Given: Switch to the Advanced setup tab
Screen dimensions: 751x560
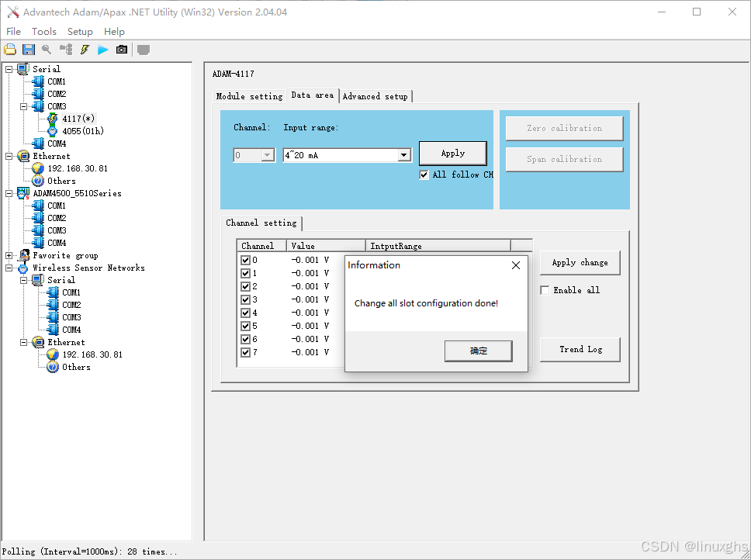Looking at the screenshot, I should coord(375,95).
